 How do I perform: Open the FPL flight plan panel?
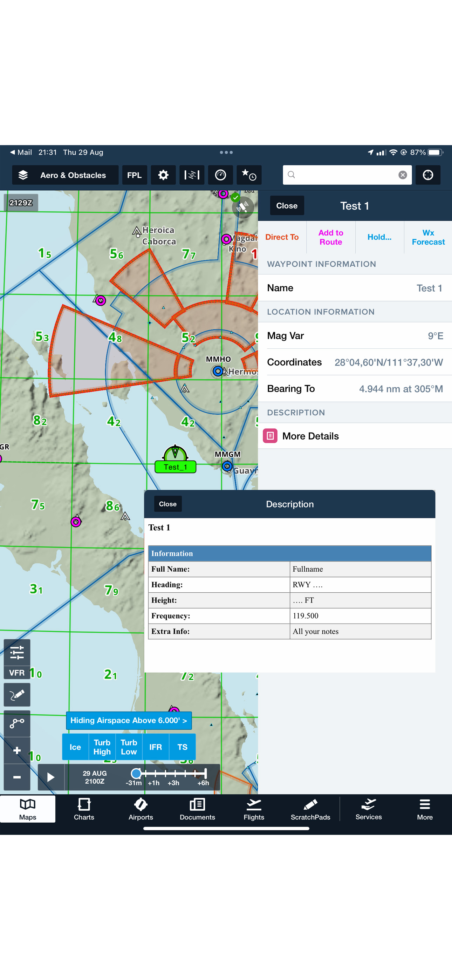coord(134,175)
